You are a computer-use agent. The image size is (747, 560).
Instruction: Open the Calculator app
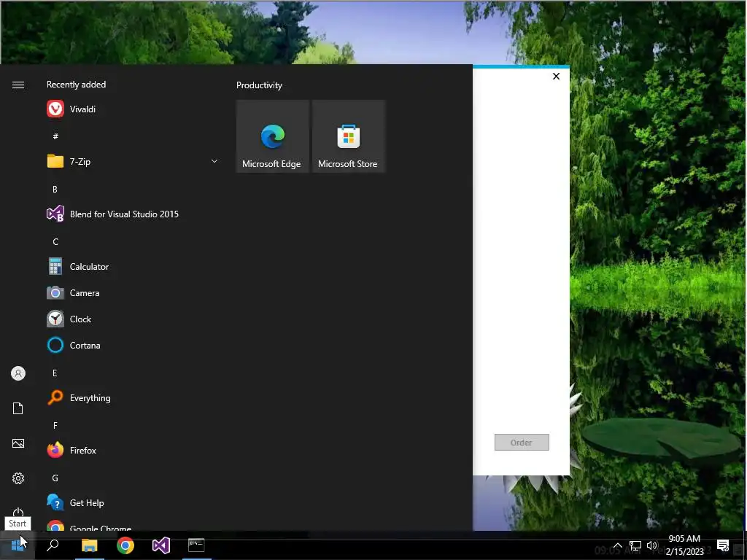tap(133, 267)
